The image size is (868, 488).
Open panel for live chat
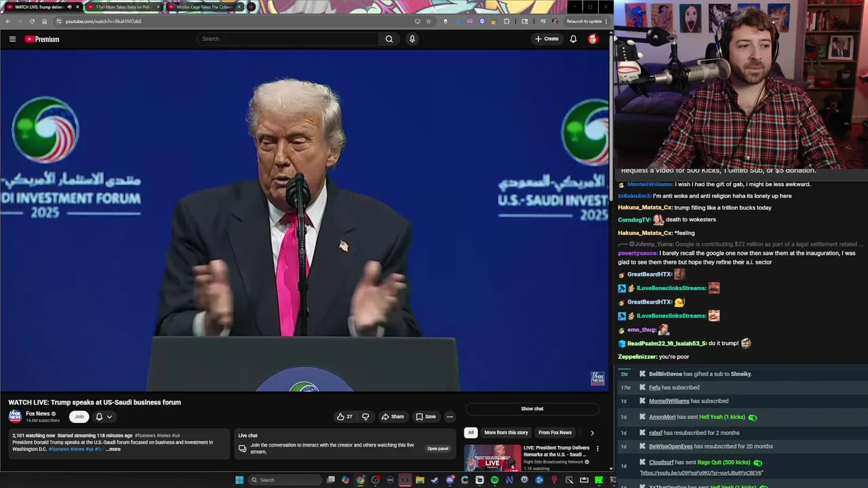point(437,449)
